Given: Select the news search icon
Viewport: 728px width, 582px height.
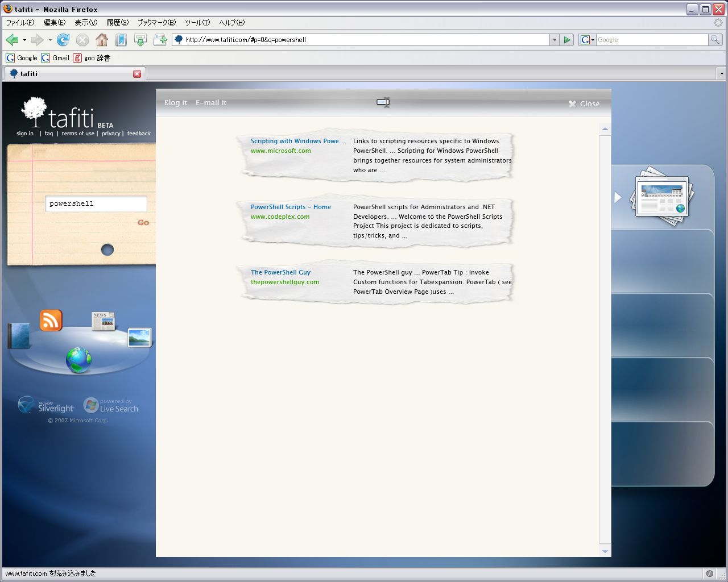Looking at the screenshot, I should click(104, 321).
